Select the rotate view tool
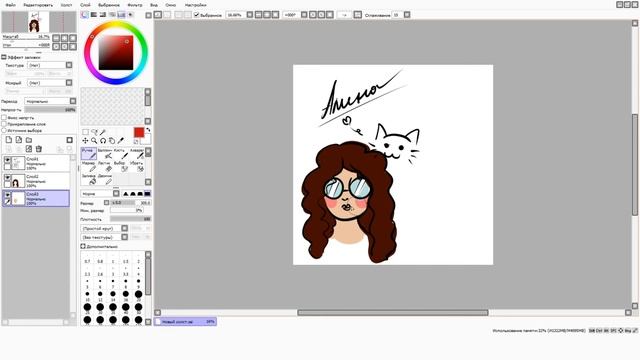Screen dimensions: 640x360 (x=103, y=140)
